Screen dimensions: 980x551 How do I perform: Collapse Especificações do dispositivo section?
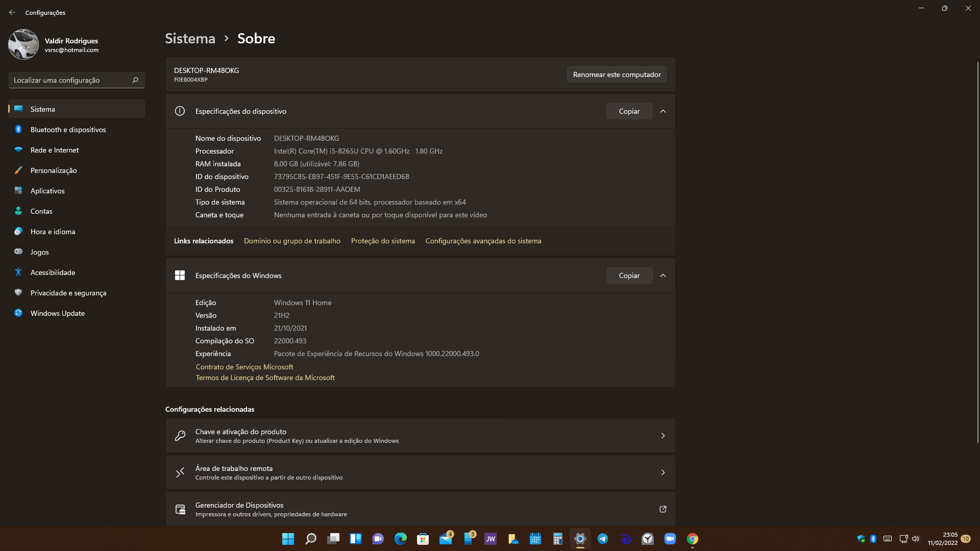(x=663, y=111)
